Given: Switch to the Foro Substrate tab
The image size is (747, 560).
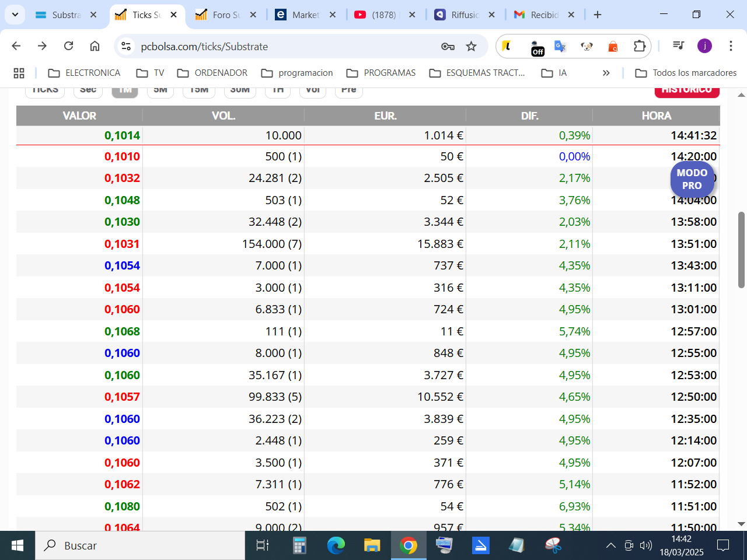Looking at the screenshot, I should 226,15.
